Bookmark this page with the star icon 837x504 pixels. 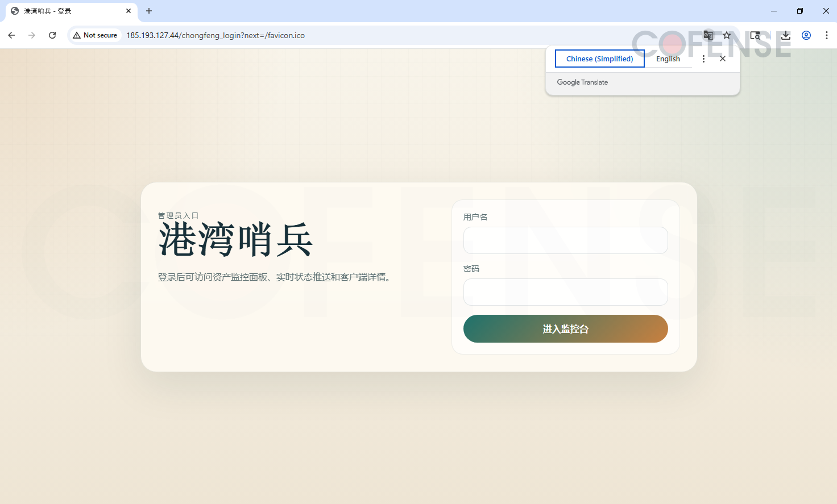727,35
